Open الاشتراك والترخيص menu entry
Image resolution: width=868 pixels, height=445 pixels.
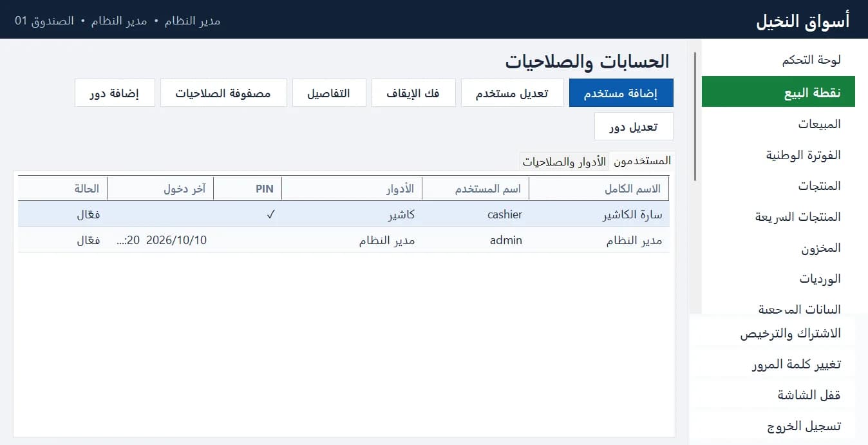[773, 334]
